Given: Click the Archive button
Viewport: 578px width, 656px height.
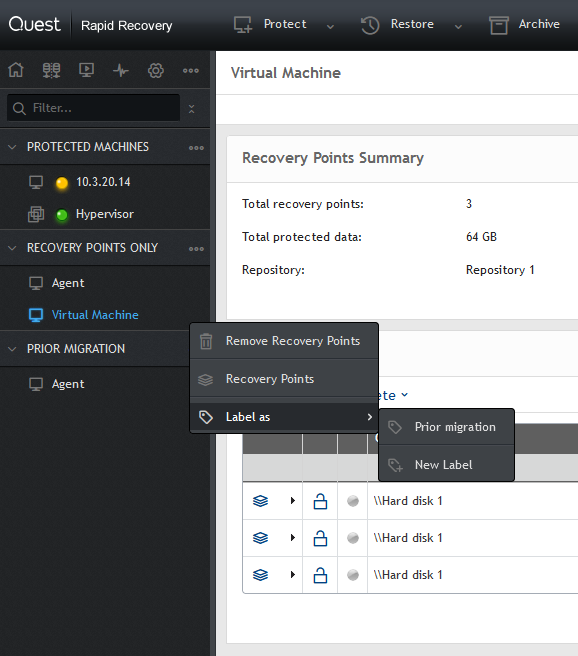Looking at the screenshot, I should tap(539, 24).
